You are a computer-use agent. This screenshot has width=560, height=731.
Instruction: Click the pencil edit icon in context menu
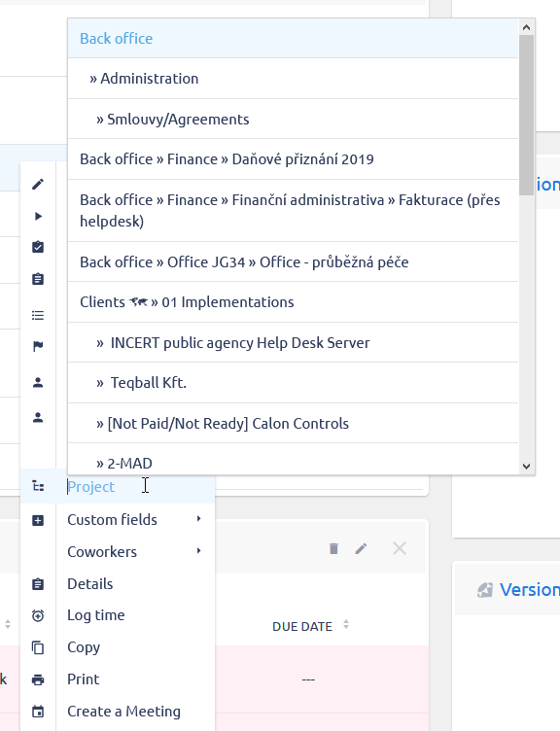pyautogui.click(x=38, y=184)
